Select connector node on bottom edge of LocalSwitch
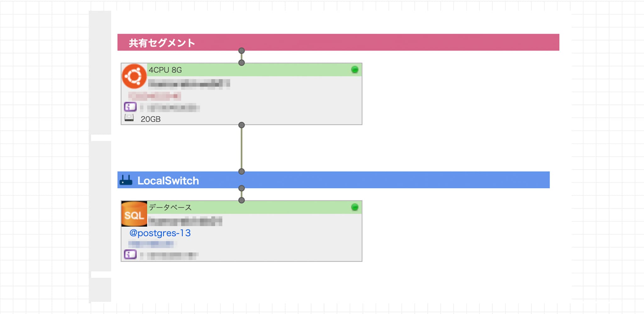The height and width of the screenshot is (314, 644). tap(241, 188)
